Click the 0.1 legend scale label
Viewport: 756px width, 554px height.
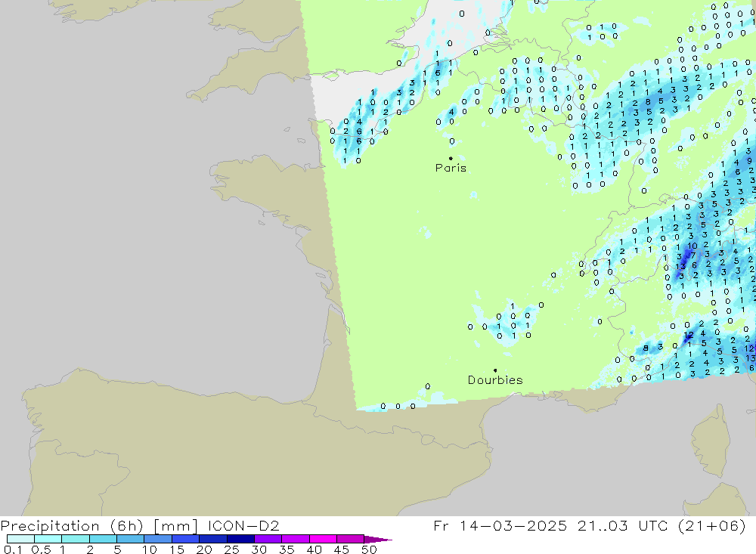pyautogui.click(x=13, y=549)
